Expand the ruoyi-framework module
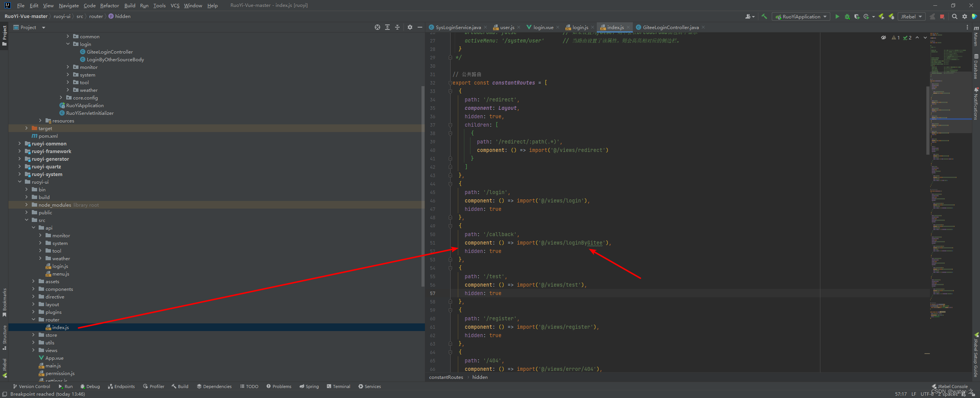The height and width of the screenshot is (398, 980). pyautogui.click(x=20, y=151)
